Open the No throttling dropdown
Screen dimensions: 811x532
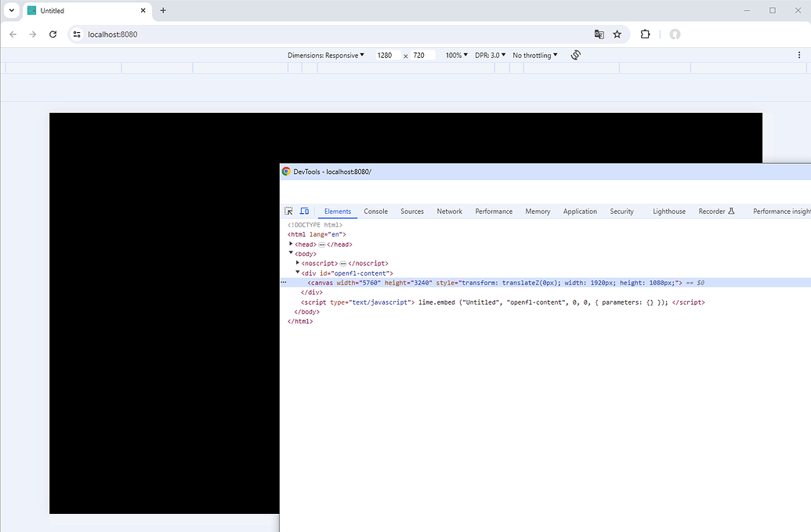[x=535, y=56]
